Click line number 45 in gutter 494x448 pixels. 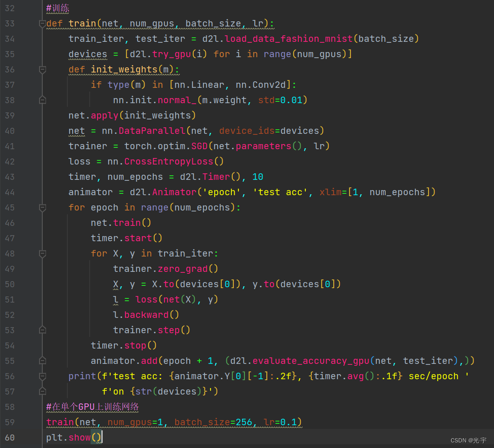click(10, 208)
